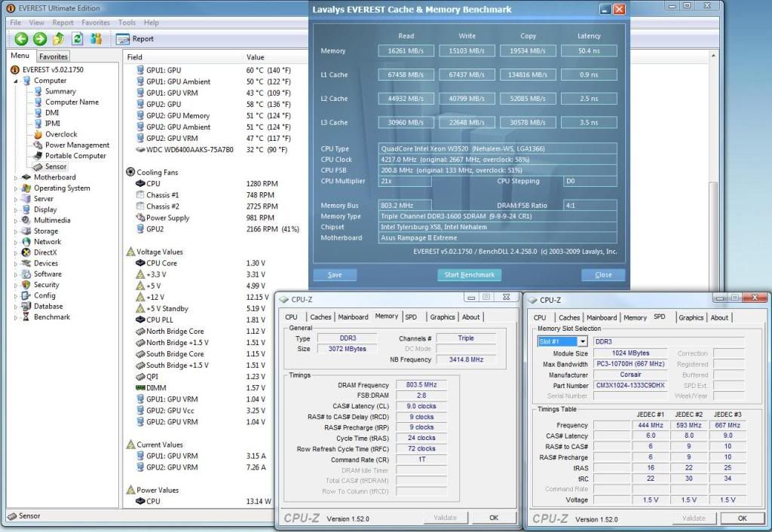Click Close in the benchmark window
This screenshot has width=772, height=532.
click(603, 275)
